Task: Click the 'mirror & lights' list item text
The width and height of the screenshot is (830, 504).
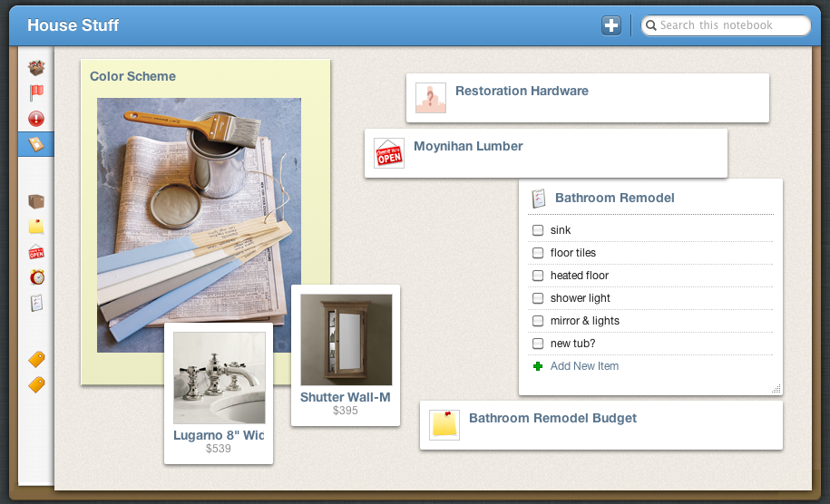Action: (x=584, y=321)
